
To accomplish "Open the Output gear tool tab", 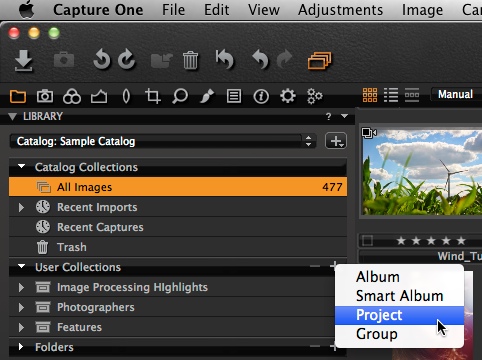I will tap(288, 96).
